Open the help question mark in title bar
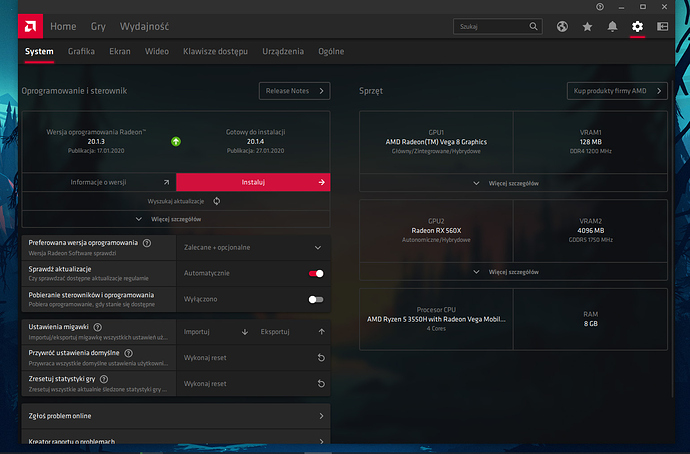Screen dimensions: 690x454 [600, 7]
